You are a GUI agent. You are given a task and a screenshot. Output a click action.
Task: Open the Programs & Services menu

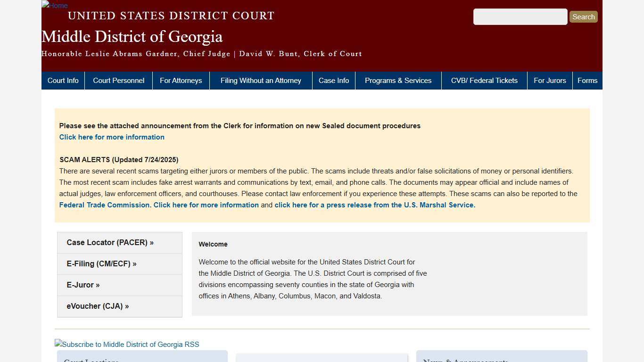[x=398, y=80]
